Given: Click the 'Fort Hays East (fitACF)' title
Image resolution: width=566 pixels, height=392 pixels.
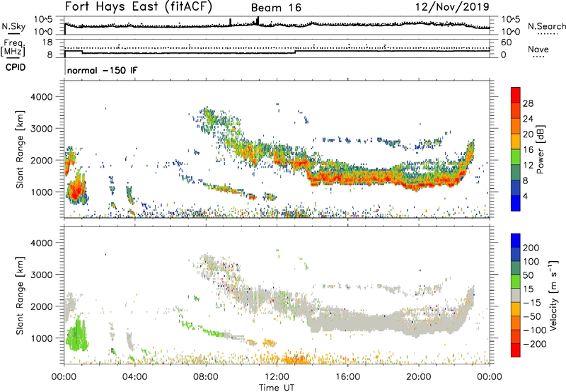Looking at the screenshot, I should (139, 7).
